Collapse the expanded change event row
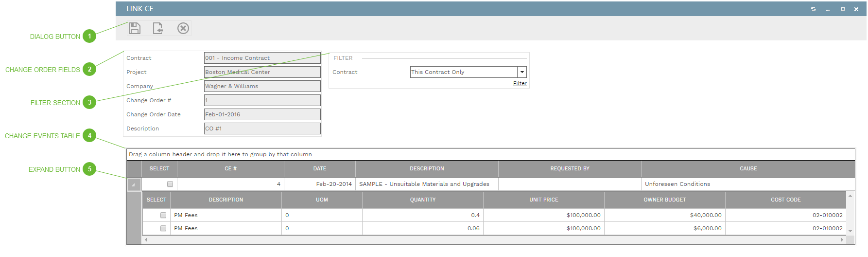The height and width of the screenshot is (257, 868). coord(134,184)
